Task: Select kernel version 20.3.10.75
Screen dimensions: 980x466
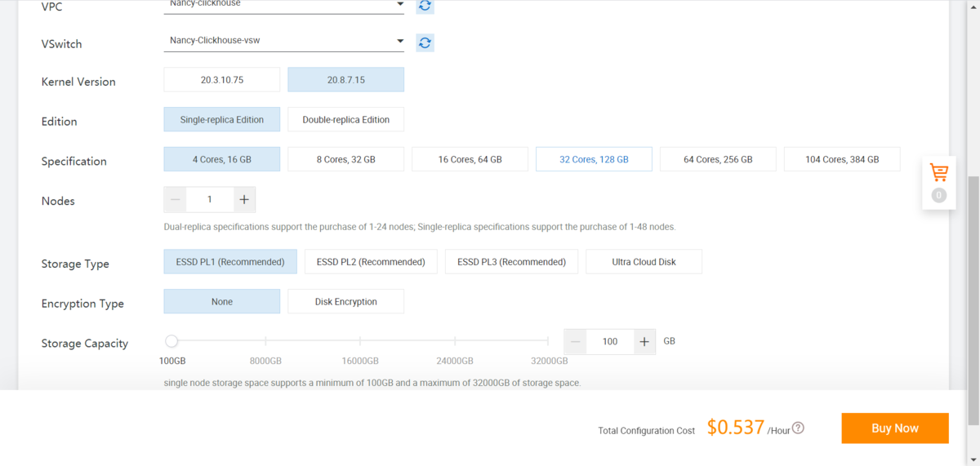Action: click(x=222, y=80)
